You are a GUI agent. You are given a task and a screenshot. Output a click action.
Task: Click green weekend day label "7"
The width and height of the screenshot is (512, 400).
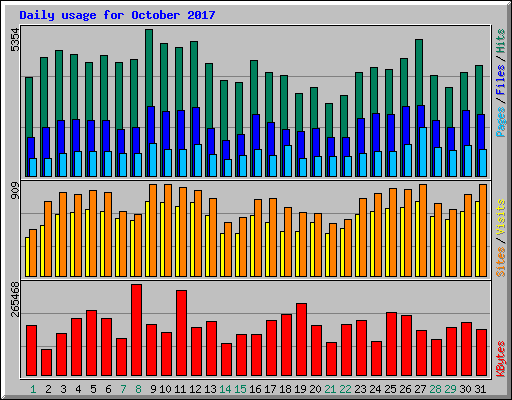pos(123,389)
